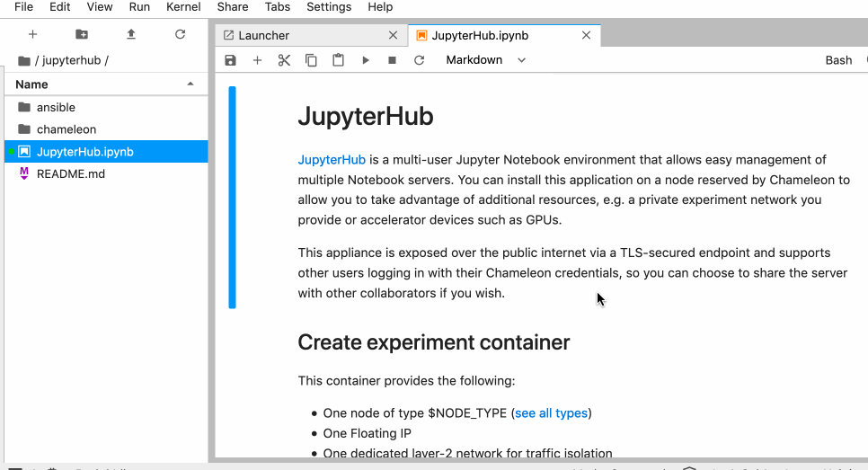Create a new folder in file browser
The image size is (868, 470).
click(x=82, y=34)
